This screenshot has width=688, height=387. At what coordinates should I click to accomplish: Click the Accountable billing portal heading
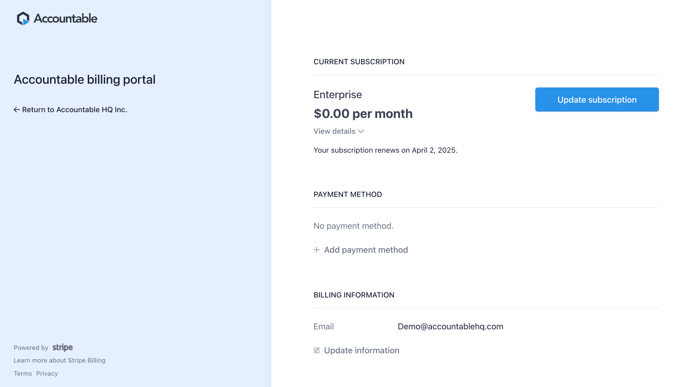[85, 79]
